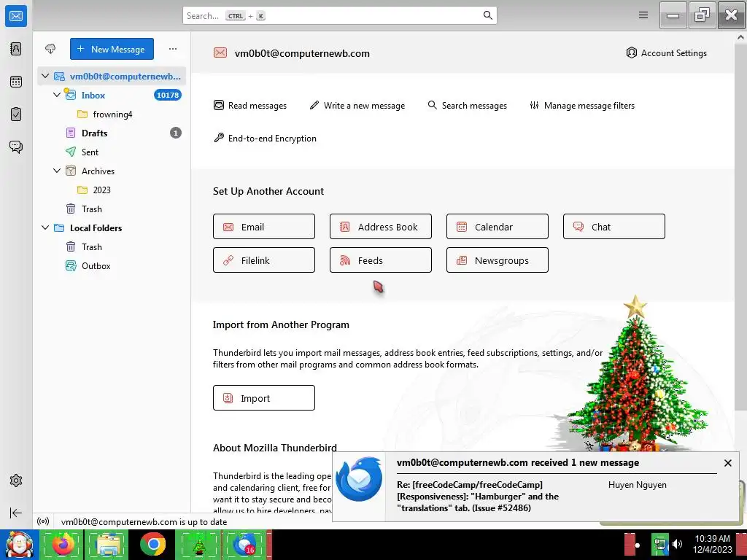Select the frowning4 subfolder
This screenshot has width=747, height=560.
pos(112,114)
